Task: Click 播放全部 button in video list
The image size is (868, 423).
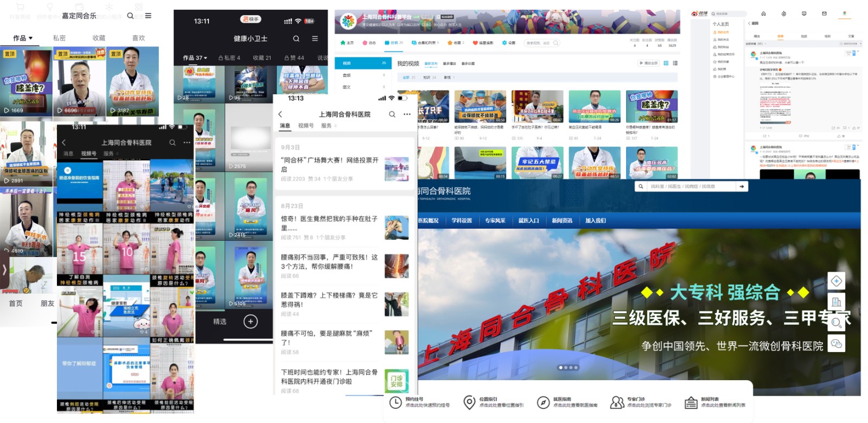Action: pos(648,63)
